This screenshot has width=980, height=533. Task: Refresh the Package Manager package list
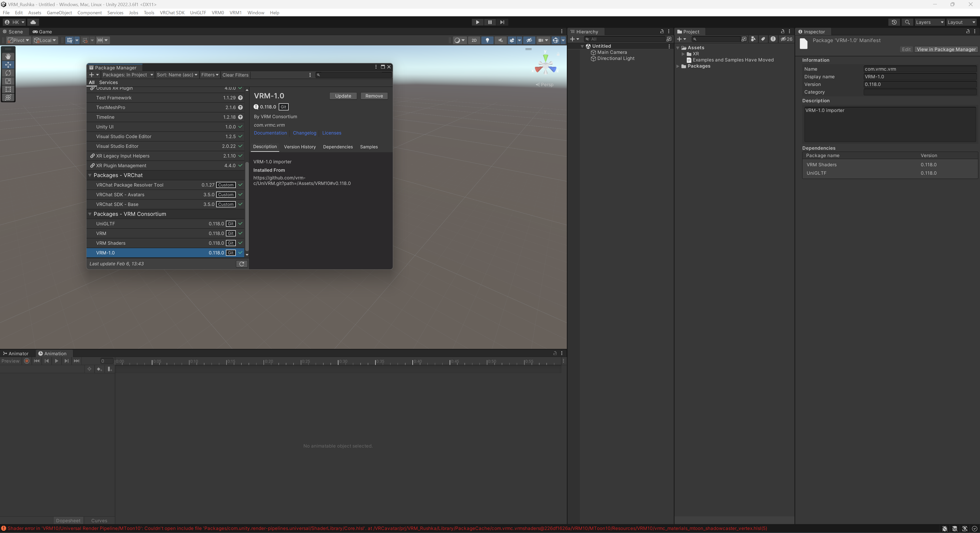point(242,264)
